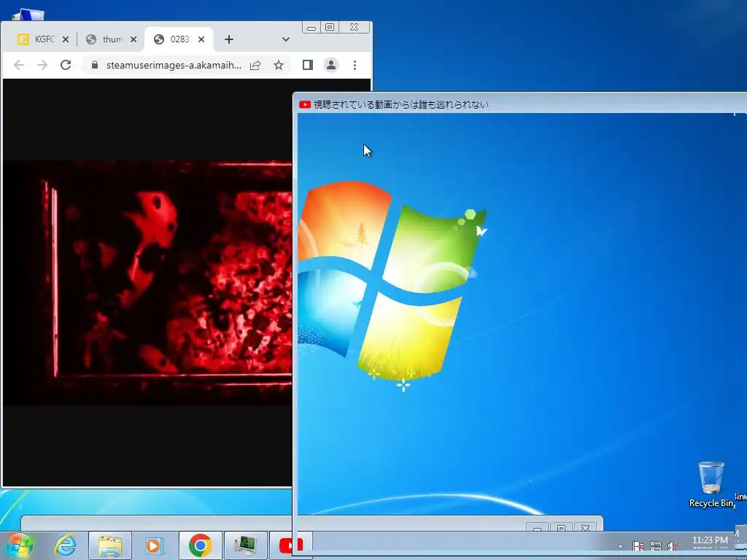View site info via the padlock icon
This screenshot has height=560, width=747.
coord(95,65)
